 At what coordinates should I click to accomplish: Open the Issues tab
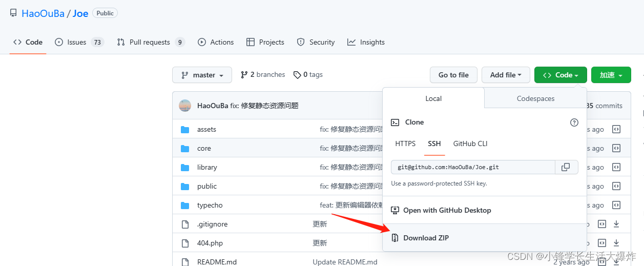[x=79, y=42]
